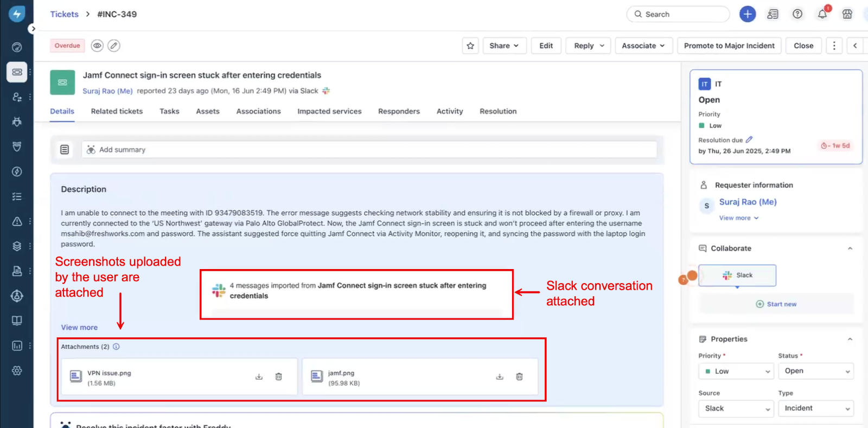Collapse the Properties section

tap(850, 339)
